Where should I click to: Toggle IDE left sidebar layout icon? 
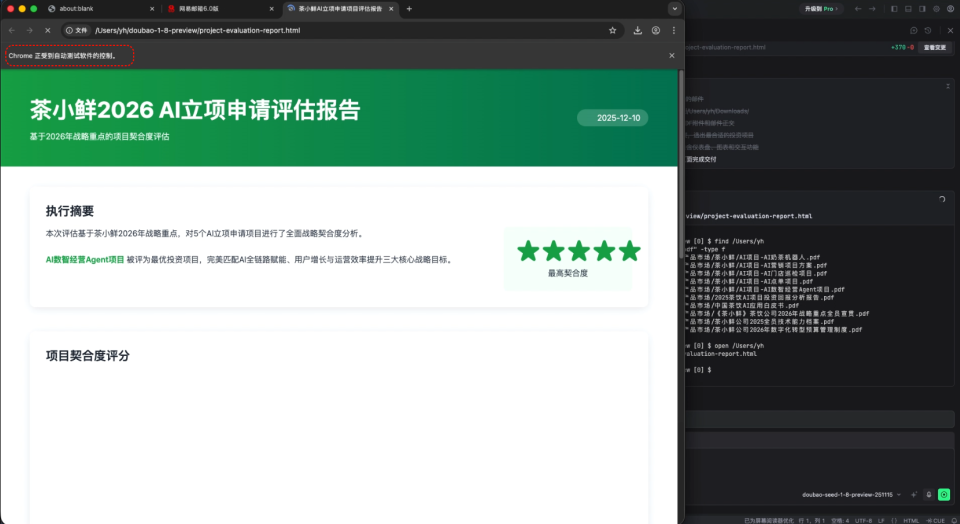(x=894, y=9)
